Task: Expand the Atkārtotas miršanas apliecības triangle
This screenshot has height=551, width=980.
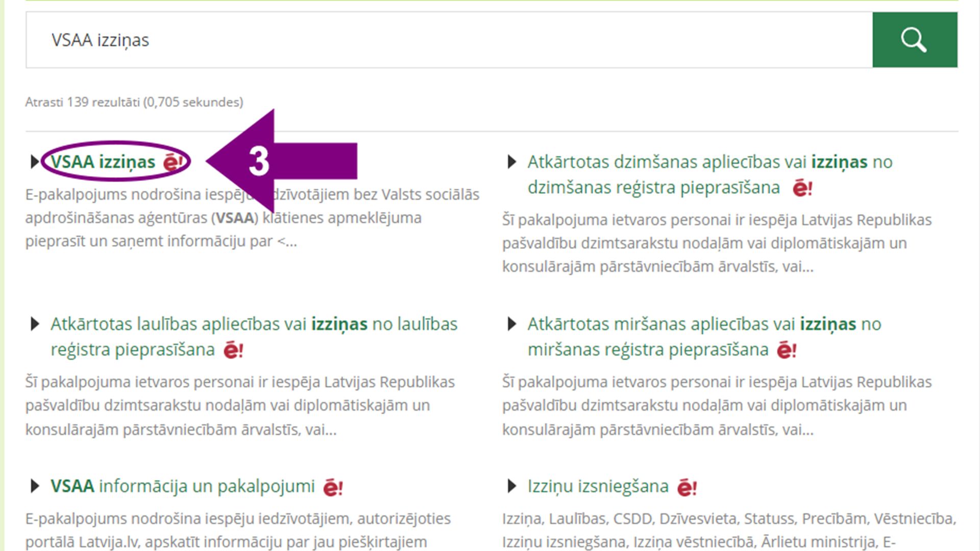Action: tap(511, 324)
